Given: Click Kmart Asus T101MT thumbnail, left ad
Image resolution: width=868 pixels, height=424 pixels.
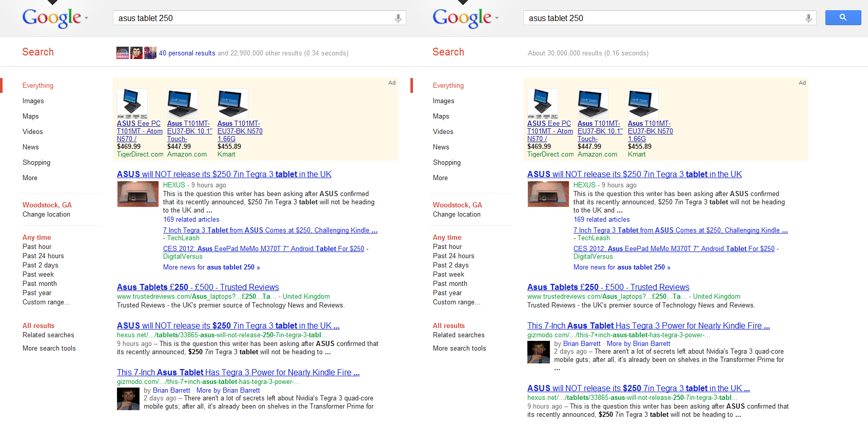Looking at the screenshot, I should tap(233, 103).
